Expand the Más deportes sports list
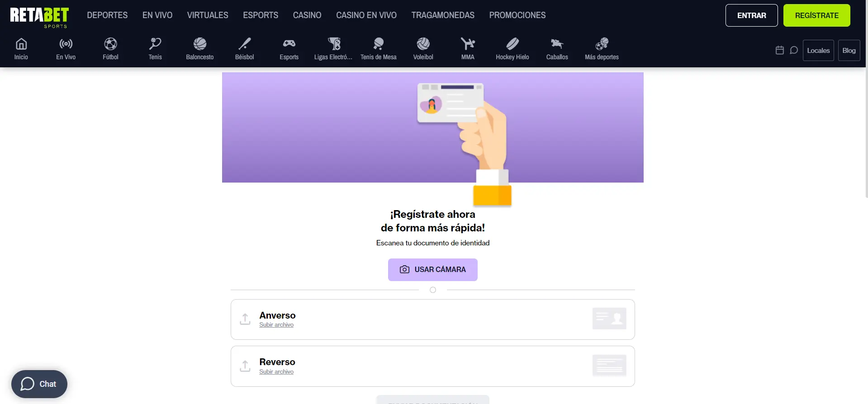This screenshot has width=868, height=404. click(602, 44)
